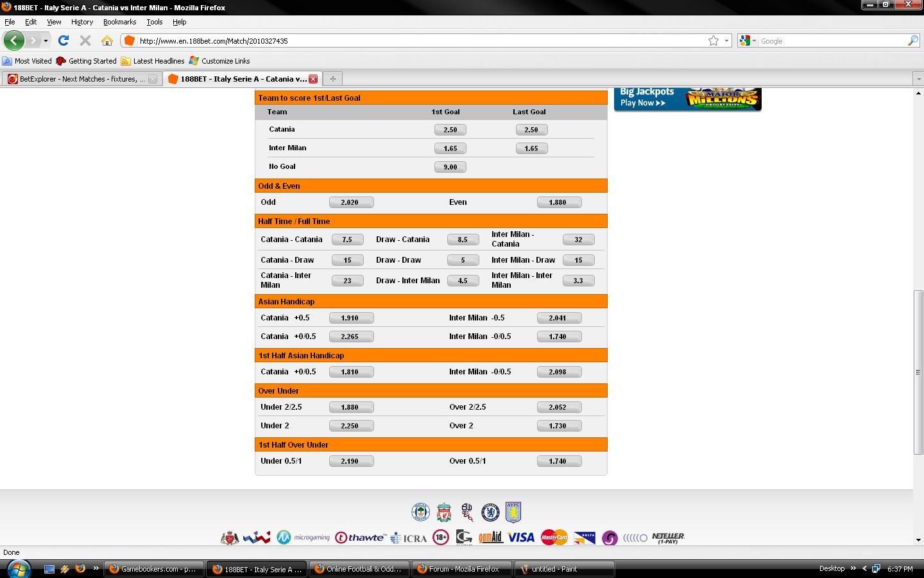Pick Inter Milan -0.5 handicap at 2.041

coord(559,318)
